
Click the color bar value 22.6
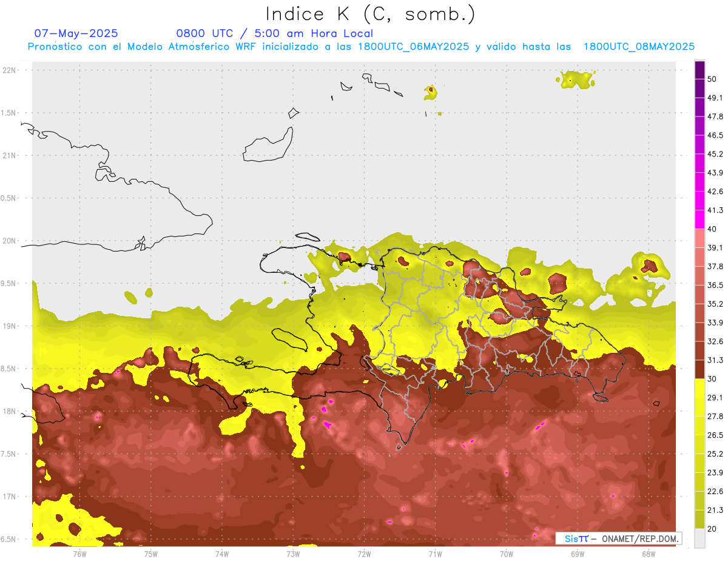coord(715,491)
